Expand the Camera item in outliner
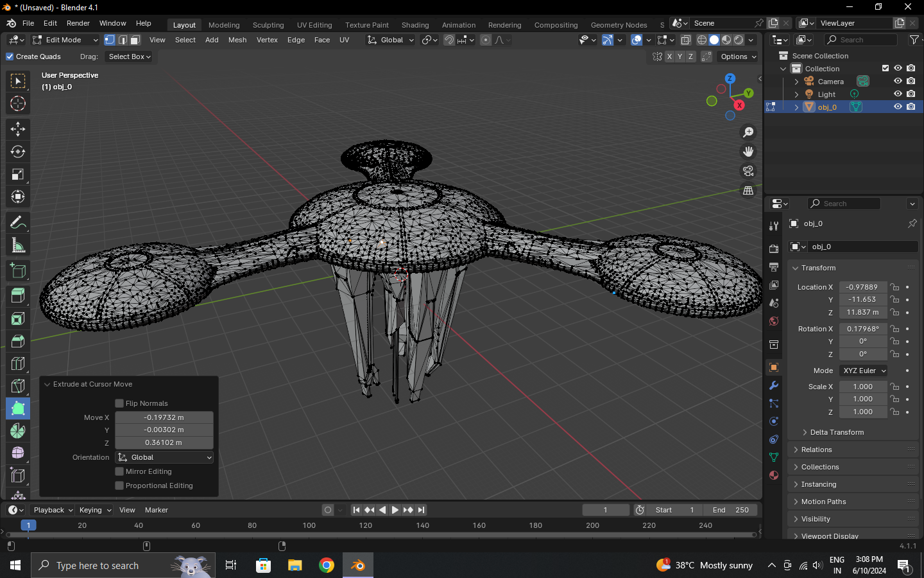This screenshot has width=924, height=578. click(796, 82)
